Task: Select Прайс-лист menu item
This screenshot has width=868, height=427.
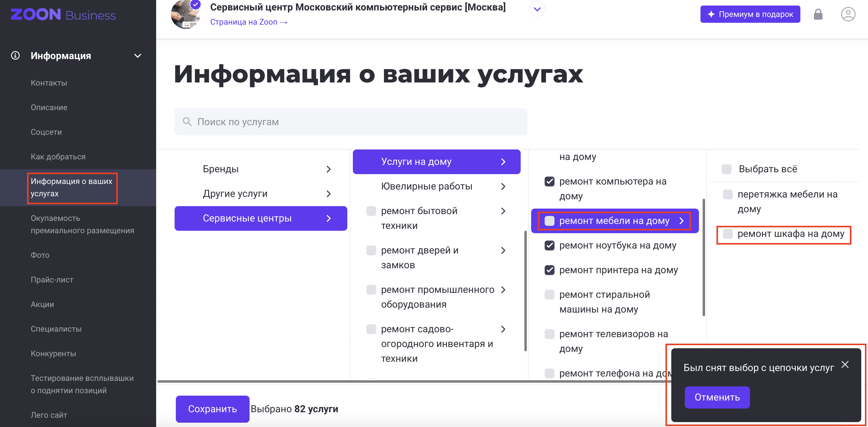Action: 53,280
